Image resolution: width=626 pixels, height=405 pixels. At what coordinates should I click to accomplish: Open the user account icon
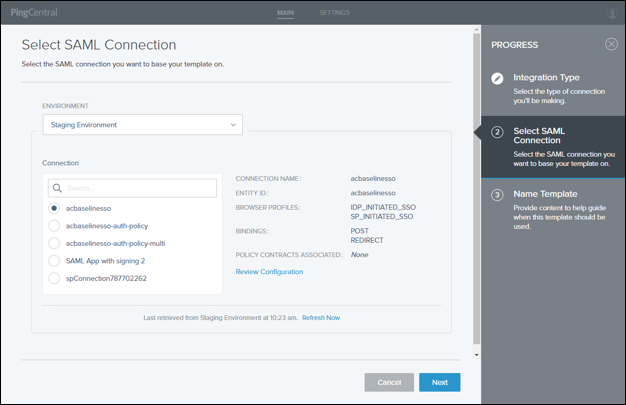pyautogui.click(x=611, y=12)
